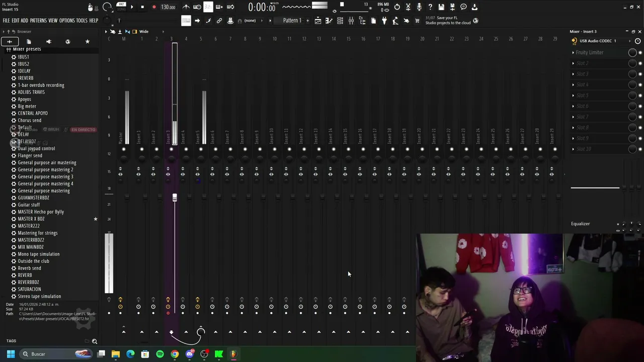Click the Windows Start button

coord(11,354)
